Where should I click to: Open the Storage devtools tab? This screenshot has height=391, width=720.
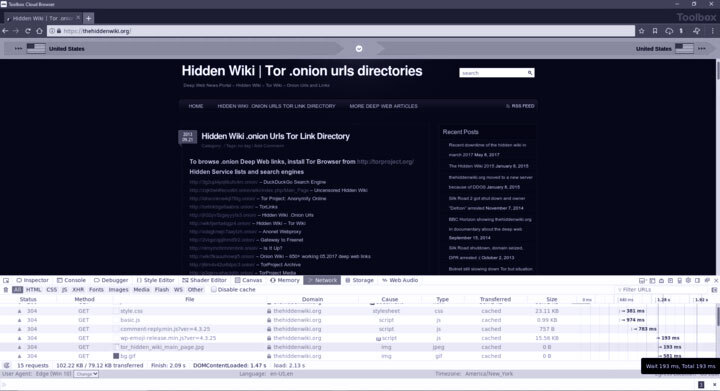tap(360, 280)
